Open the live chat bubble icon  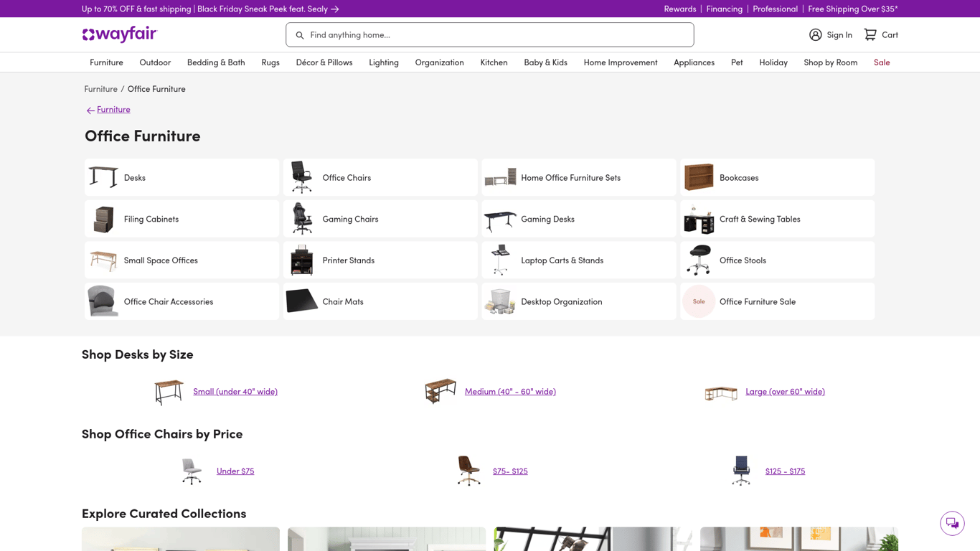(952, 523)
